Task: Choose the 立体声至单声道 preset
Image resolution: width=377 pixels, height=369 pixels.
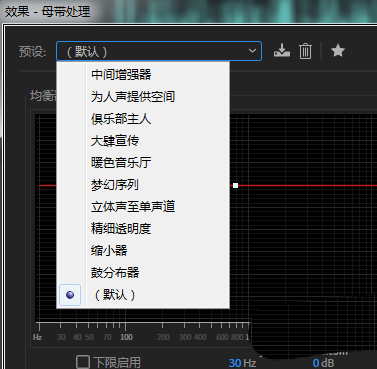Action: [x=143, y=207]
